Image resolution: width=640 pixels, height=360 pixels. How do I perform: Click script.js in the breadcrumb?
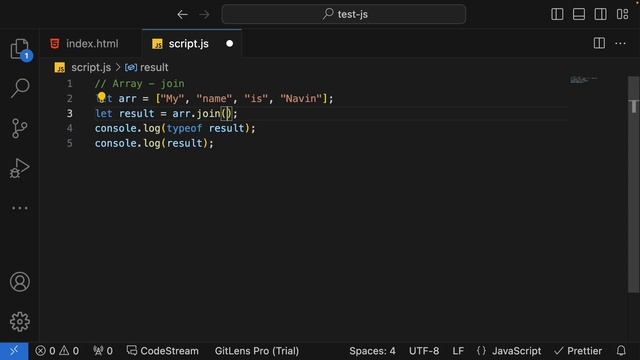click(x=91, y=67)
